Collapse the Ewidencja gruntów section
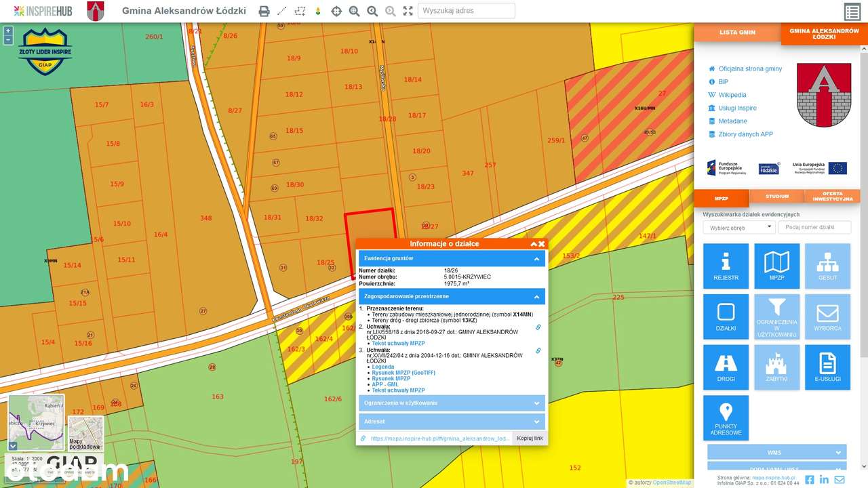The width and height of the screenshot is (868, 488). point(536,258)
